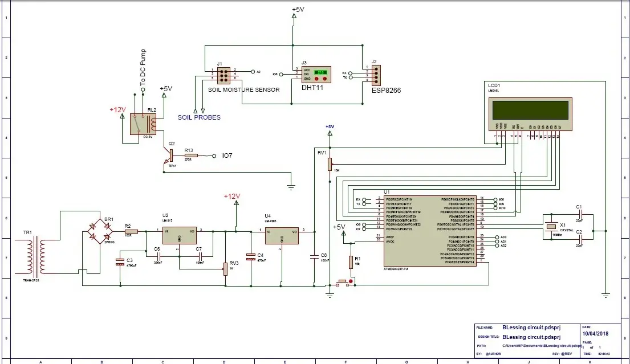
Task: Select the X1 crystal oscillator
Action: pos(551,227)
